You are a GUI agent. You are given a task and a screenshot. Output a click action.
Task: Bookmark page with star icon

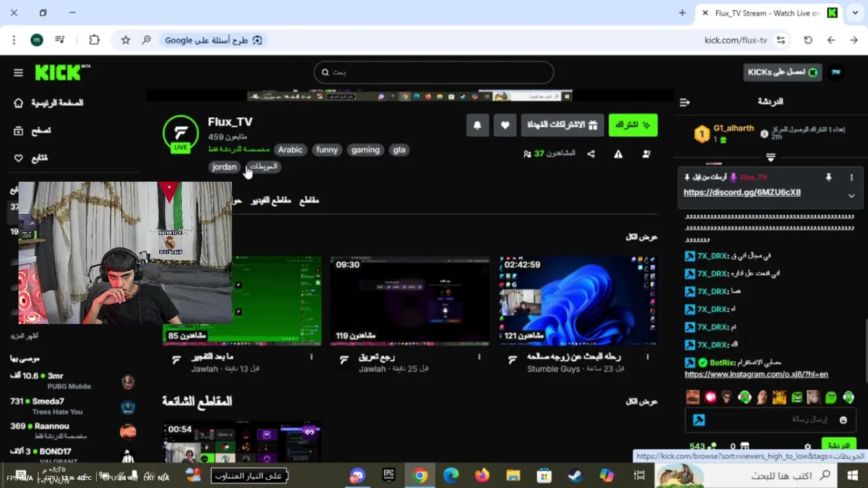125,40
